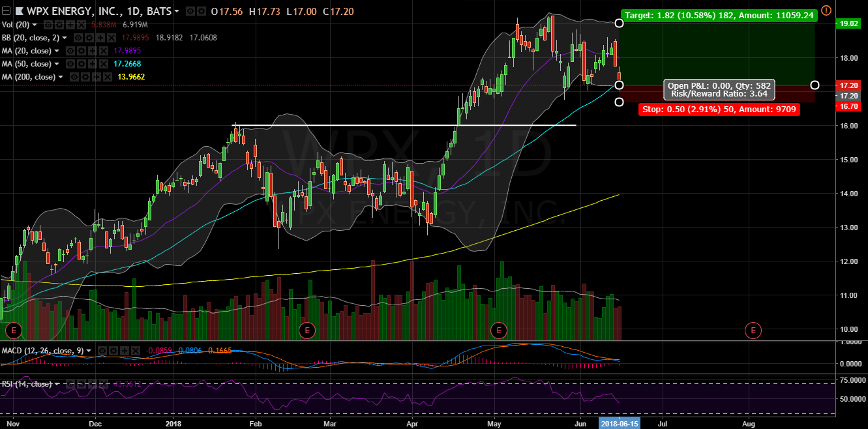Click earnings 'E' marker near May

point(499,330)
